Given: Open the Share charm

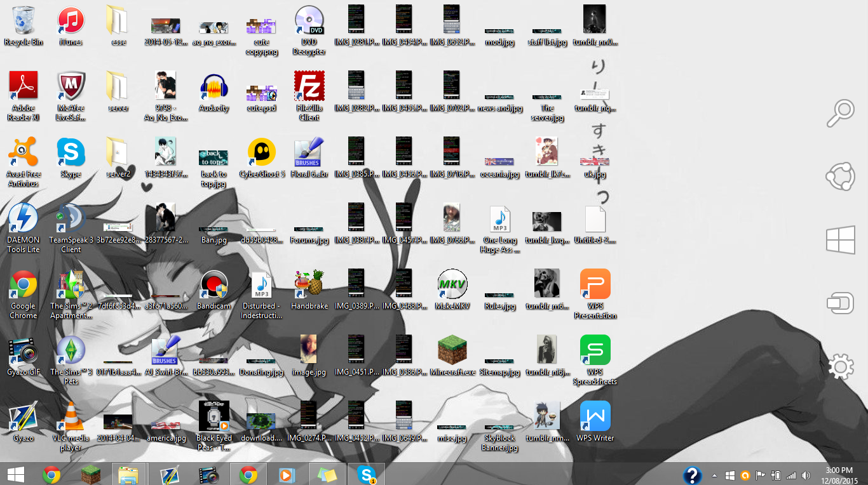Looking at the screenshot, I should click(x=840, y=177).
